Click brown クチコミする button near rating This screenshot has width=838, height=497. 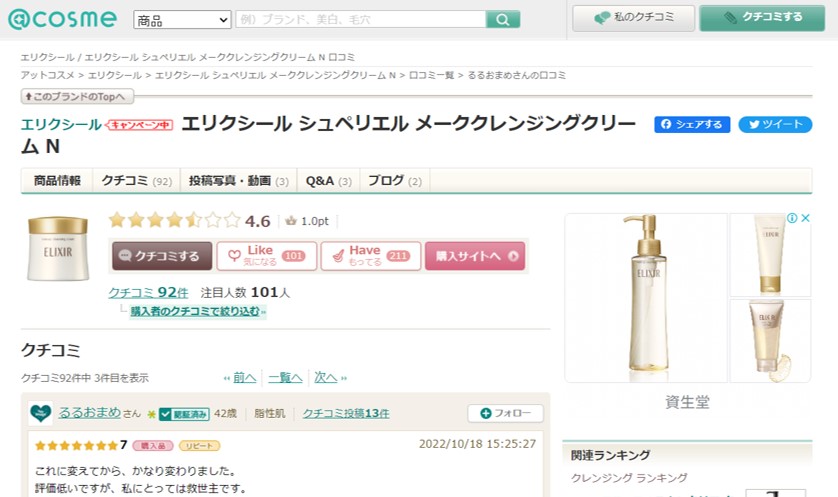[162, 256]
